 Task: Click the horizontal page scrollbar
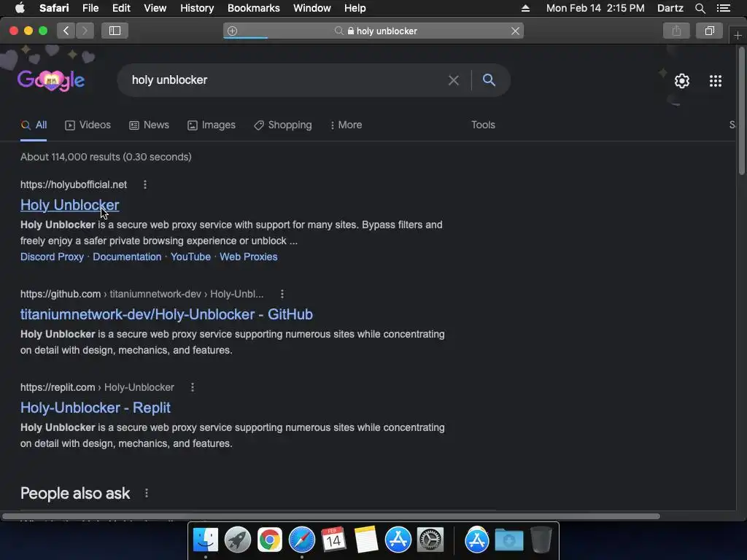point(331,516)
